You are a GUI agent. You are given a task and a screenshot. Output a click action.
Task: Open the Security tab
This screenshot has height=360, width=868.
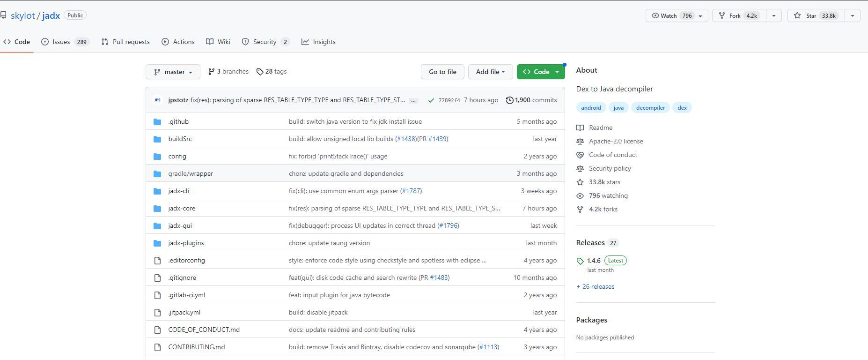point(266,42)
